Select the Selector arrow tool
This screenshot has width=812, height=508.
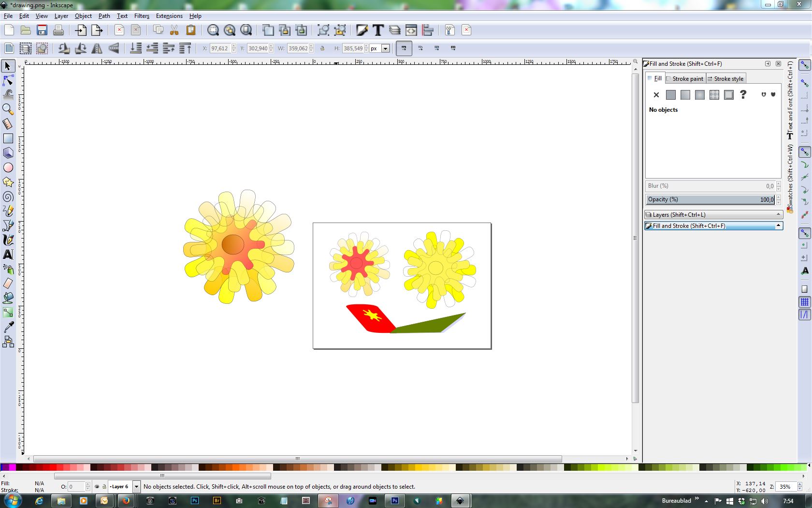pos(8,66)
